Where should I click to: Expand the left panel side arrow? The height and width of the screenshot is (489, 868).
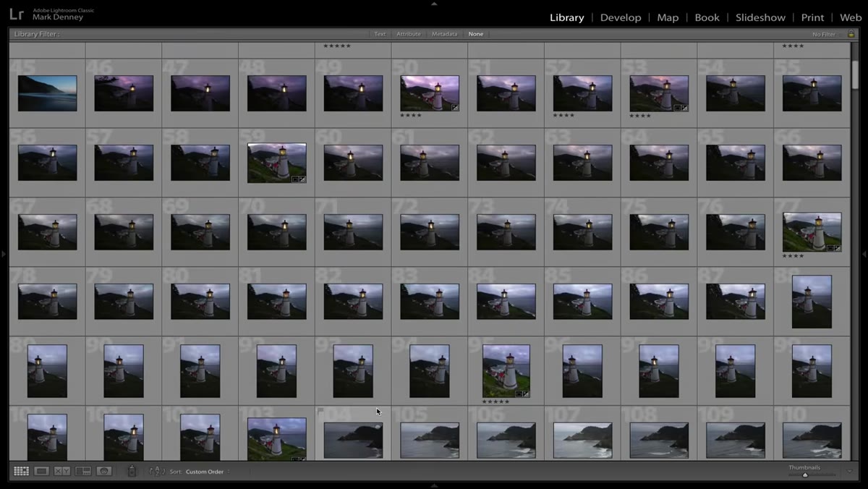3,254
